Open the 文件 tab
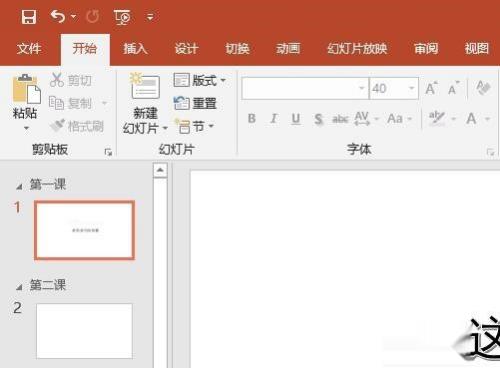 29,49
